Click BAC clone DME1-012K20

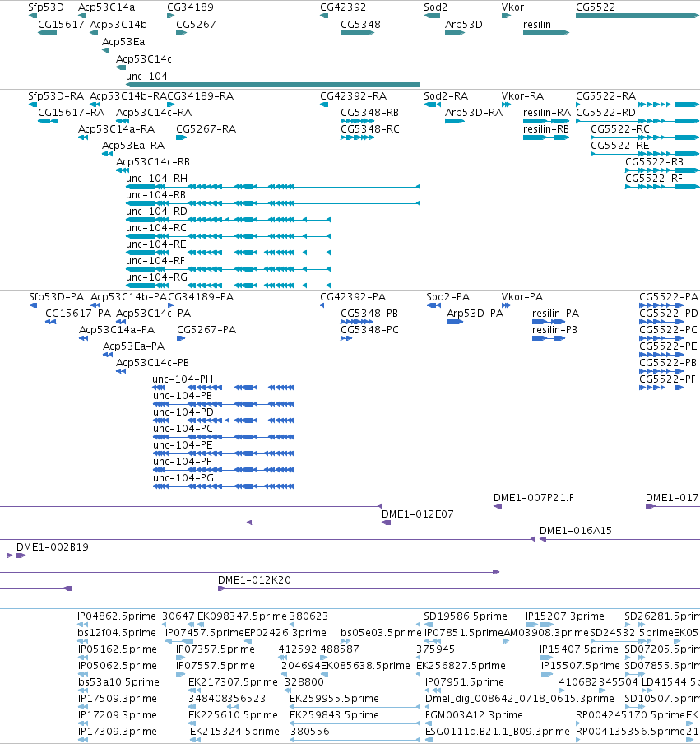click(459, 588)
